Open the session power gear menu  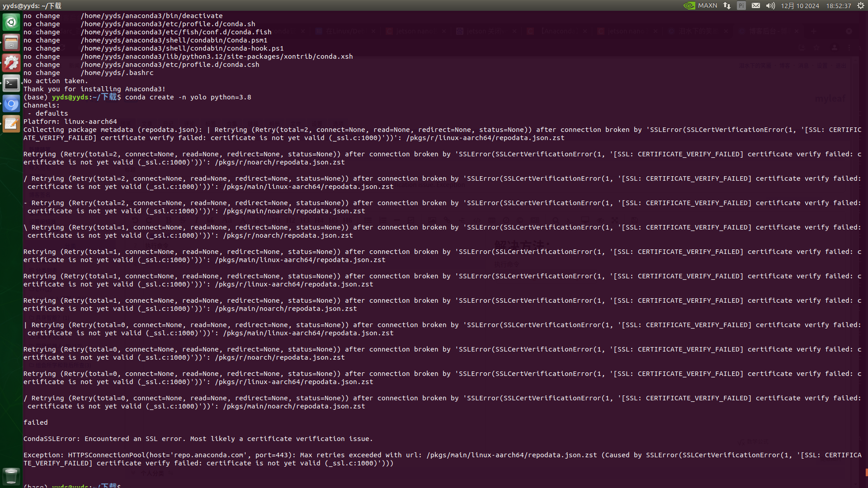860,5
